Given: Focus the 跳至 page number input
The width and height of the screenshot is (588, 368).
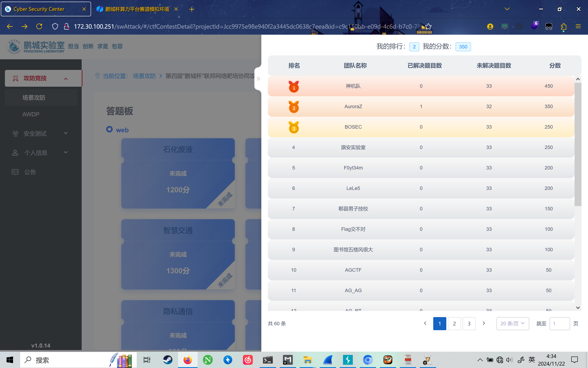Looking at the screenshot, I should (x=560, y=323).
